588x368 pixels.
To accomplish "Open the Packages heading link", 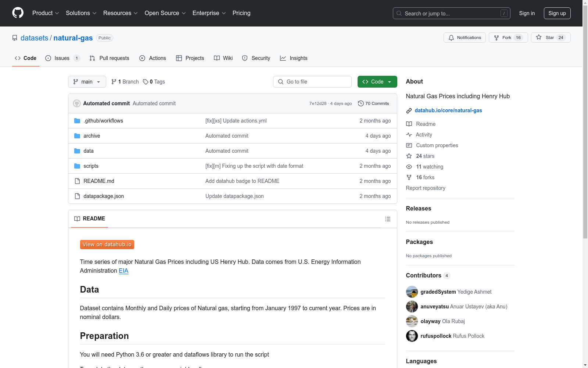I will tap(419, 242).
